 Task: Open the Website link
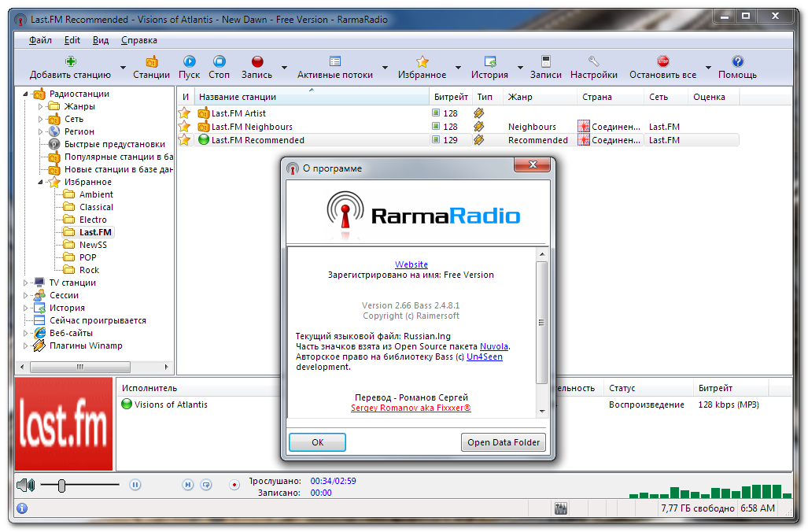(x=411, y=264)
